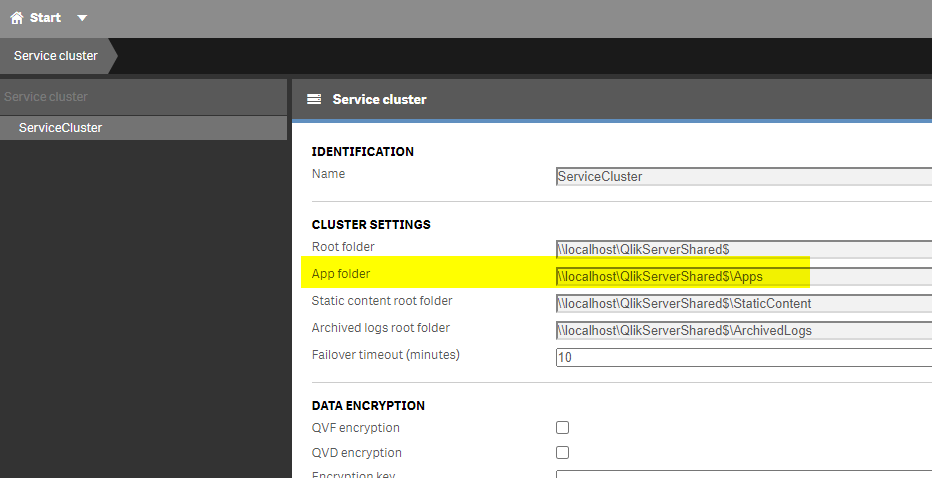This screenshot has width=932, height=478.
Task: Select ServiceCluster in the left list
Action: tap(143, 128)
